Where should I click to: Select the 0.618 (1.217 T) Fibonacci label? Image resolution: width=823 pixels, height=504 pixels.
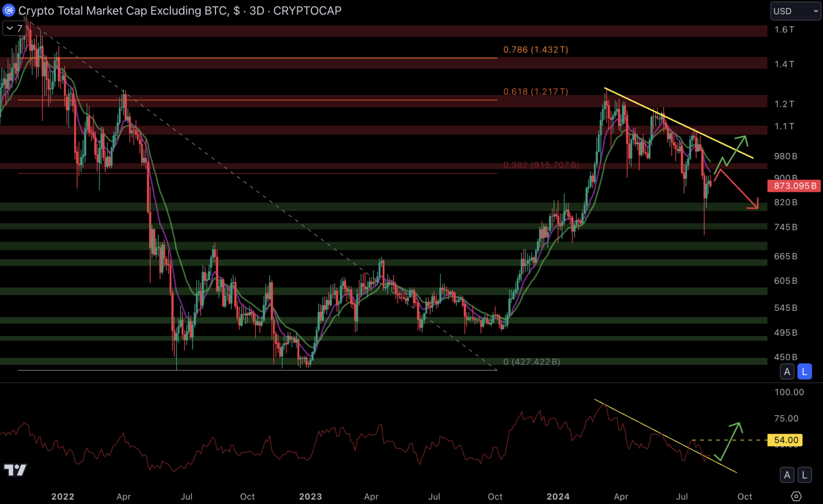click(535, 91)
